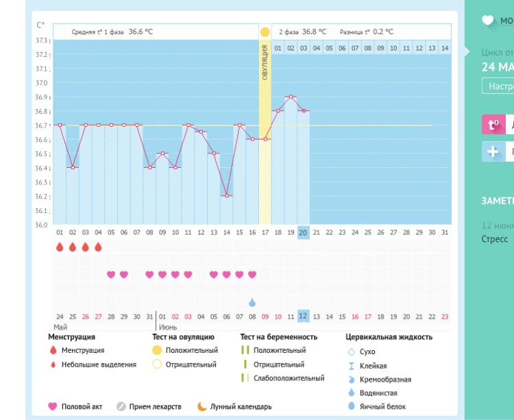Click the triangle arrow on the sidebar's left edge
The height and width of the screenshot is (420, 514).
point(467,51)
